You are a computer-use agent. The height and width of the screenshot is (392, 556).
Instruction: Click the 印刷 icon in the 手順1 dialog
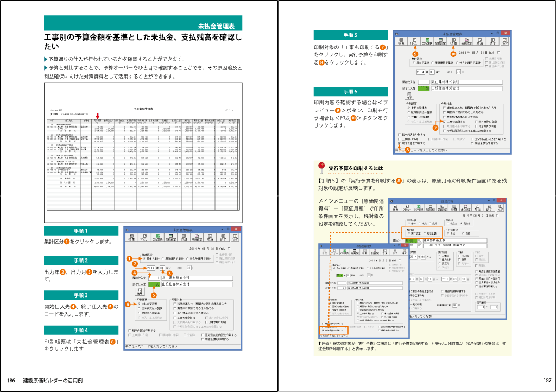point(184,237)
